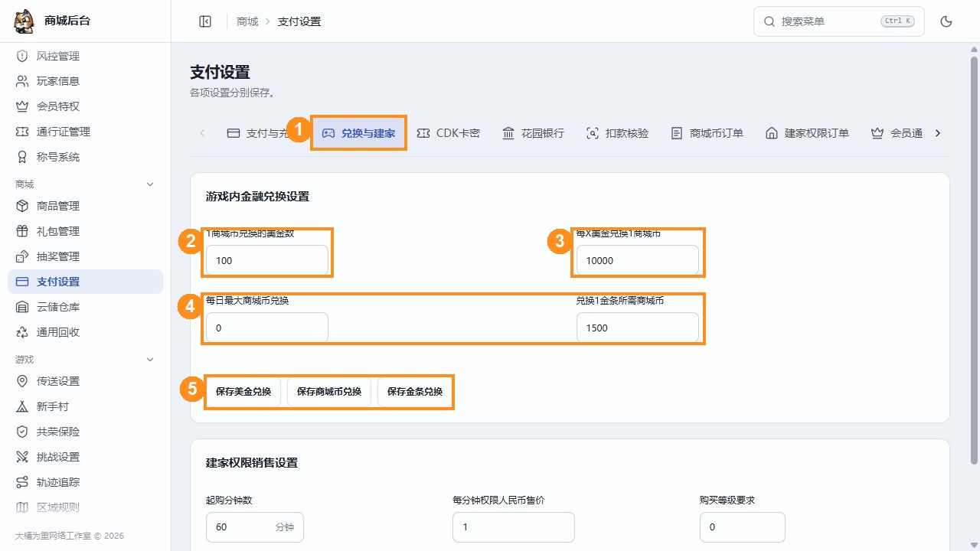Click the 1商城币兑换的美金数 input field
Image resolution: width=980 pixels, height=551 pixels.
click(x=267, y=260)
